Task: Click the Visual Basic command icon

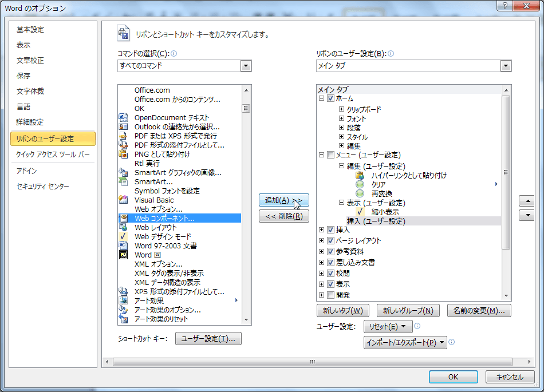Action: point(123,200)
